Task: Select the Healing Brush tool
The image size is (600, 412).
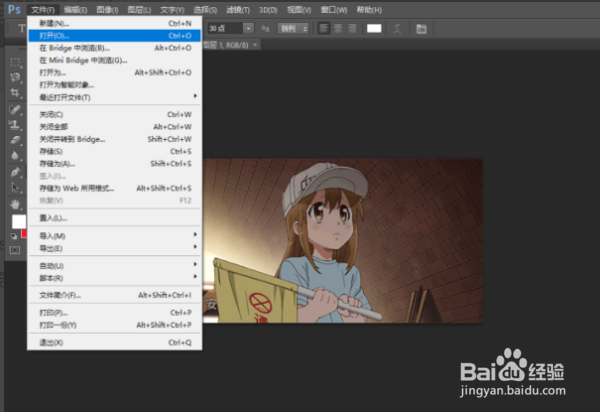Action: click(x=15, y=110)
